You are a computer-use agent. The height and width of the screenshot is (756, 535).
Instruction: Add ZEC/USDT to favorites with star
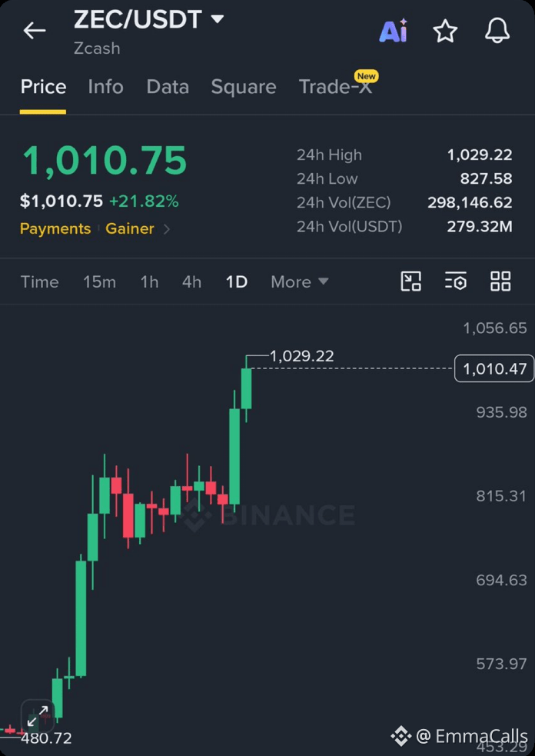[x=445, y=31]
